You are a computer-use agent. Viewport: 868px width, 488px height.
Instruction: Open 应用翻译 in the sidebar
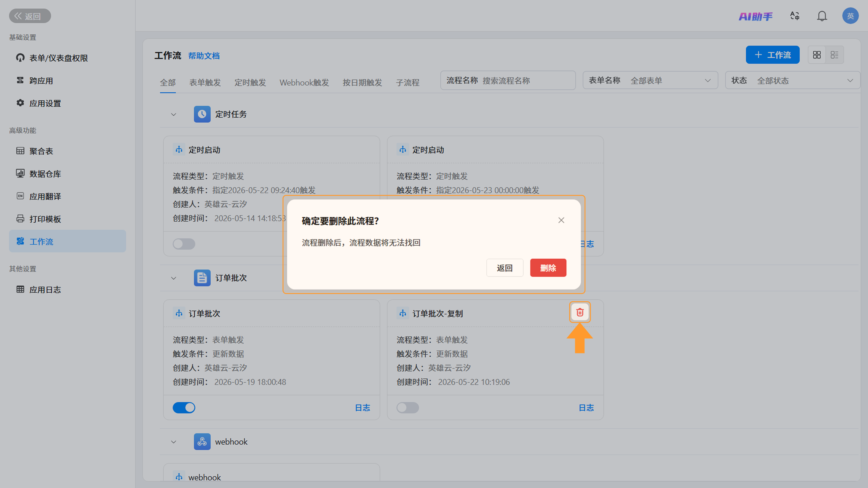(67, 196)
